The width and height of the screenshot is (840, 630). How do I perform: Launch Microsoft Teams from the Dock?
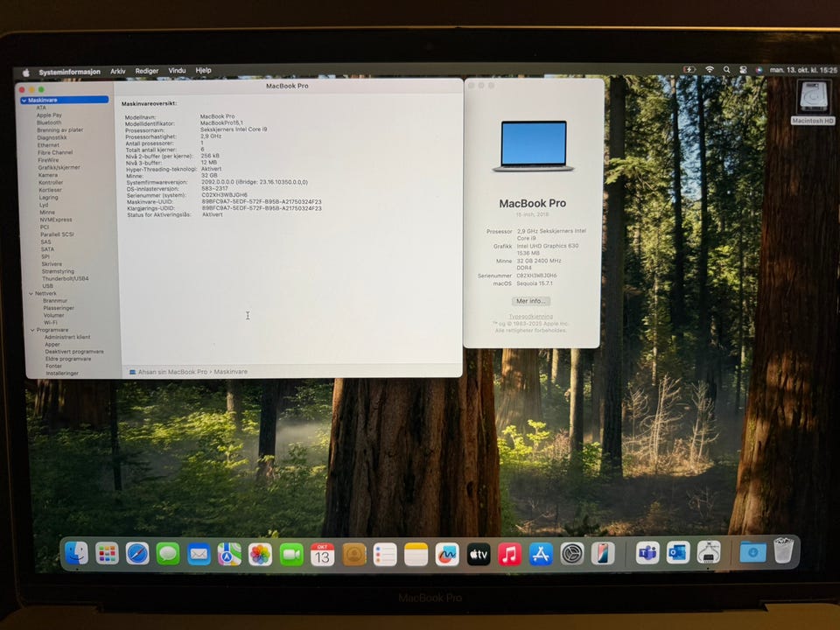pyautogui.click(x=647, y=552)
